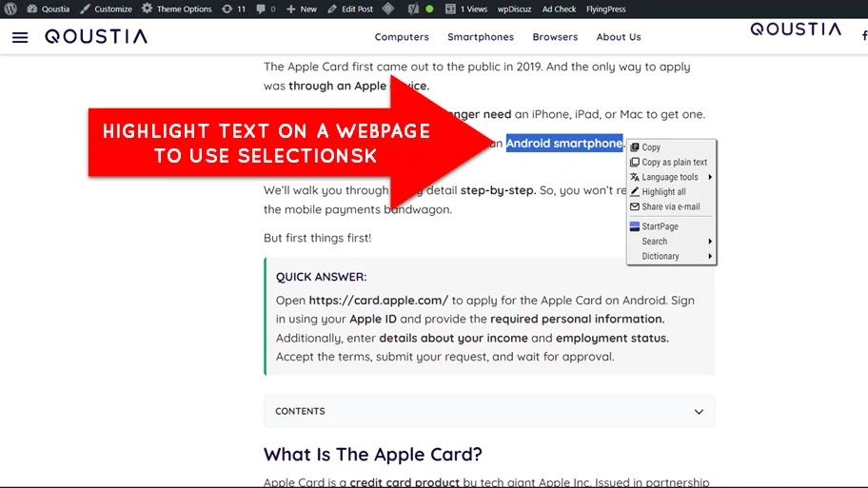The height and width of the screenshot is (488, 868).
Task: Open the comments bubble in admin bar
Action: pos(266,9)
